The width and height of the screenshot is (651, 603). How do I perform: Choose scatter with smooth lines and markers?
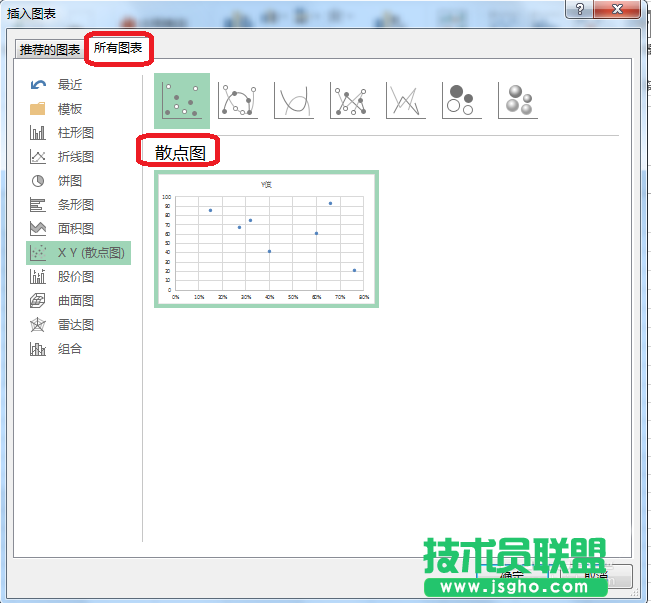pos(238,100)
